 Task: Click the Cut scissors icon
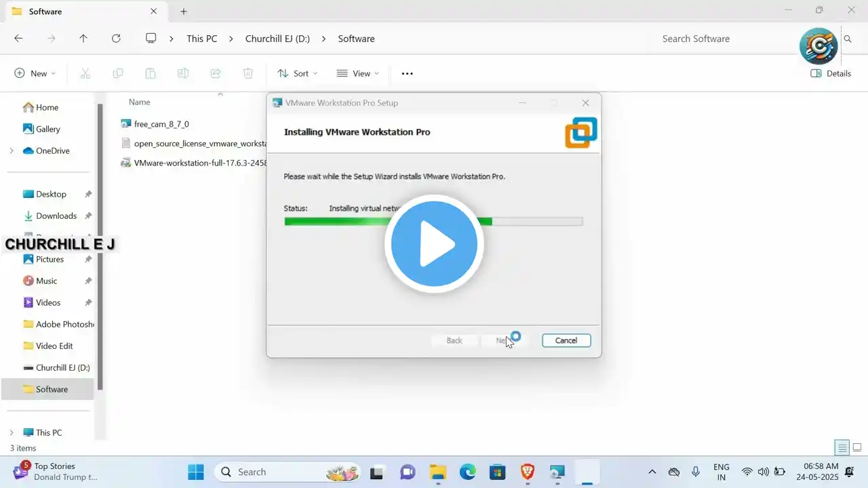click(x=85, y=73)
